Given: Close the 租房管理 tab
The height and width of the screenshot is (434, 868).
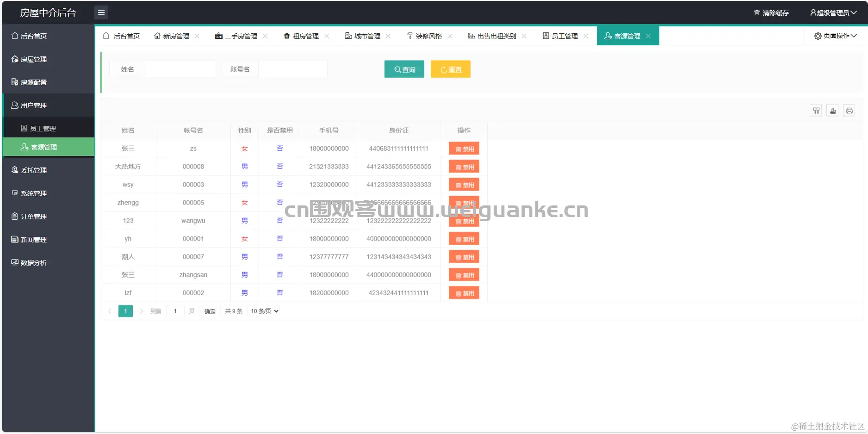Looking at the screenshot, I should point(327,36).
